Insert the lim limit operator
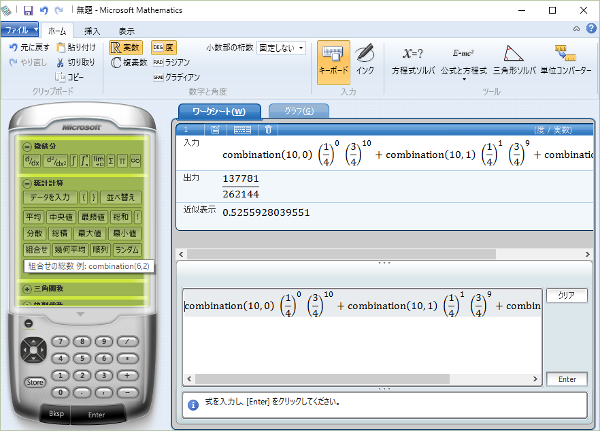The height and width of the screenshot is (431, 600). 98,161
